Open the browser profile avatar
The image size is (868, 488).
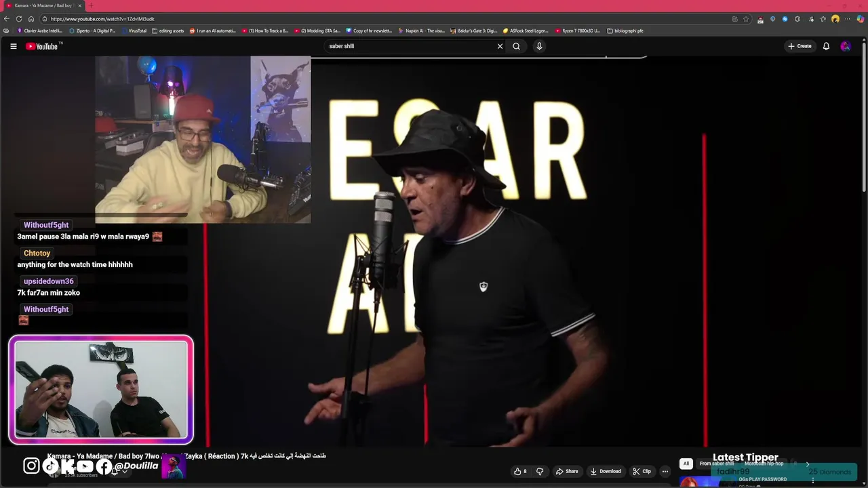pyautogui.click(x=835, y=19)
